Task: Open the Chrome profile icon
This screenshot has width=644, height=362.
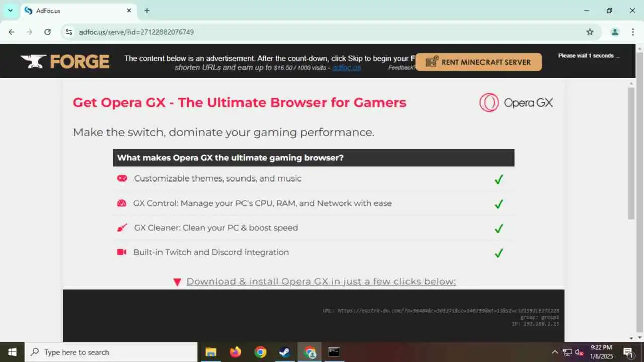Action: point(615,32)
